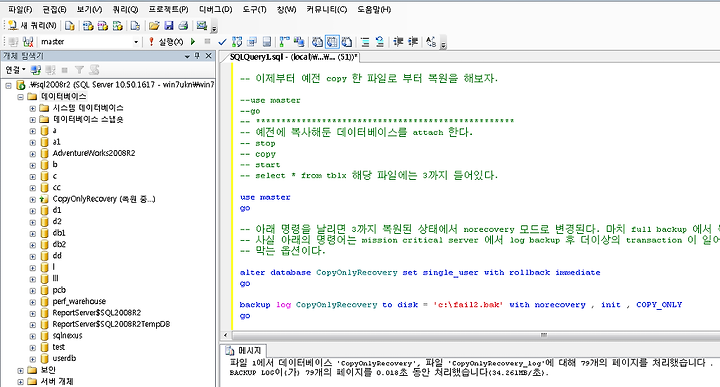Select the db1 database in tree
This screenshot has height=387, width=720.
point(59,233)
